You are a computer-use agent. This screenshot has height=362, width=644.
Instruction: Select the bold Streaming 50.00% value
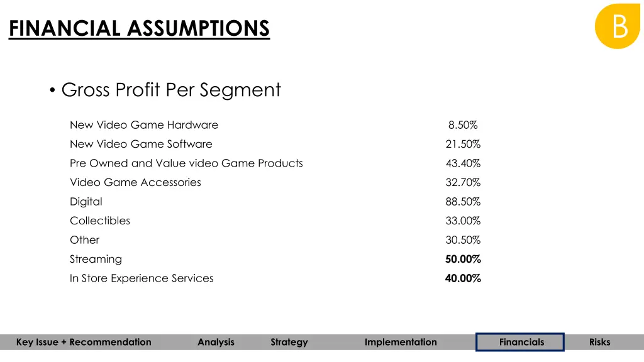click(463, 259)
